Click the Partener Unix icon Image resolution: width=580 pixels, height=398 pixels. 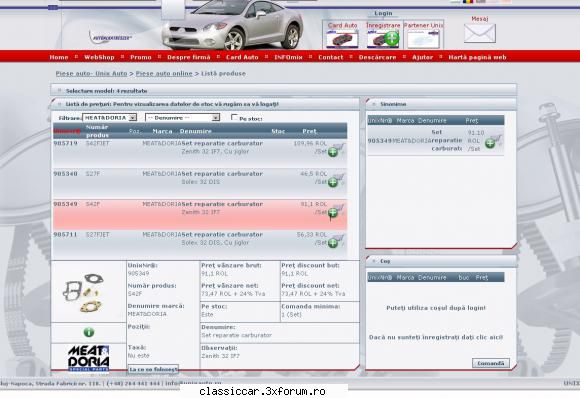(424, 39)
